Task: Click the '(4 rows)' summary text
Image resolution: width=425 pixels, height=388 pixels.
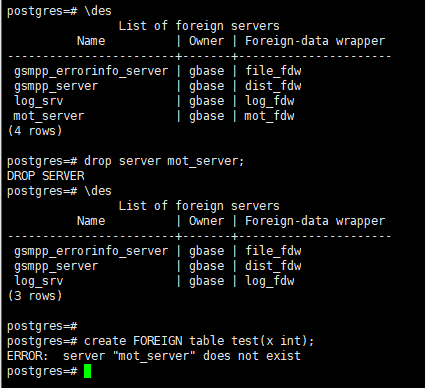Action: (x=35, y=131)
